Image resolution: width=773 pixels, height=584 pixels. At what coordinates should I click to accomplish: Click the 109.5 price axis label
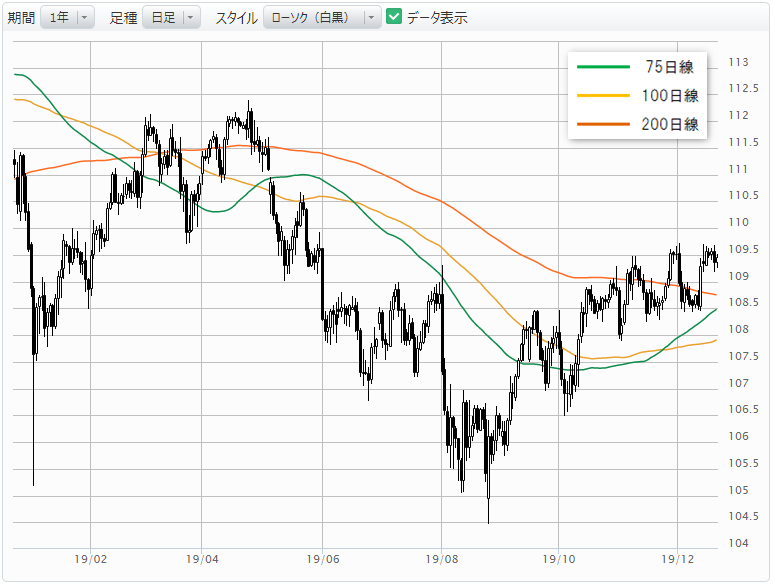[x=743, y=249]
